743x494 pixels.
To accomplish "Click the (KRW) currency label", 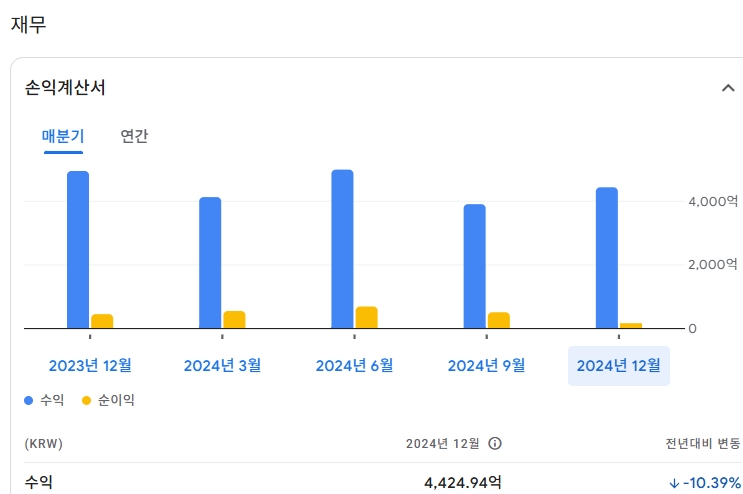I will click(x=44, y=444).
